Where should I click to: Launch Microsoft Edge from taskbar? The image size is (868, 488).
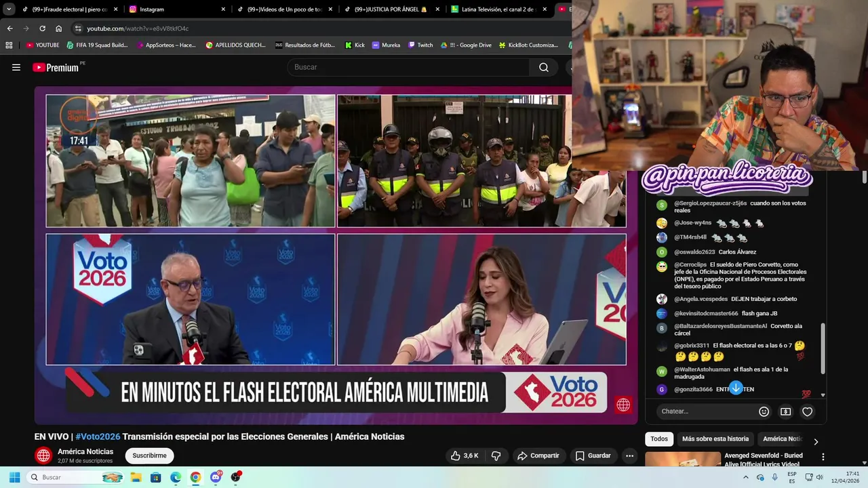tap(176, 477)
